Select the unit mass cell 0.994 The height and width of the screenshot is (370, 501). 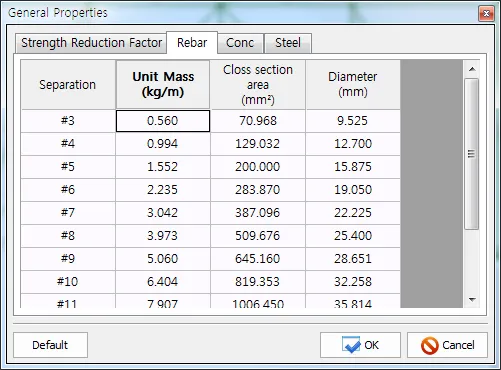click(163, 144)
